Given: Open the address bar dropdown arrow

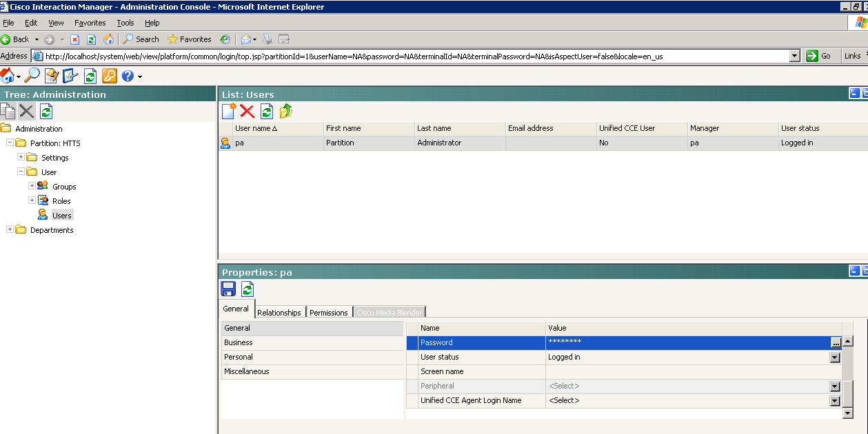Looking at the screenshot, I should [x=794, y=56].
